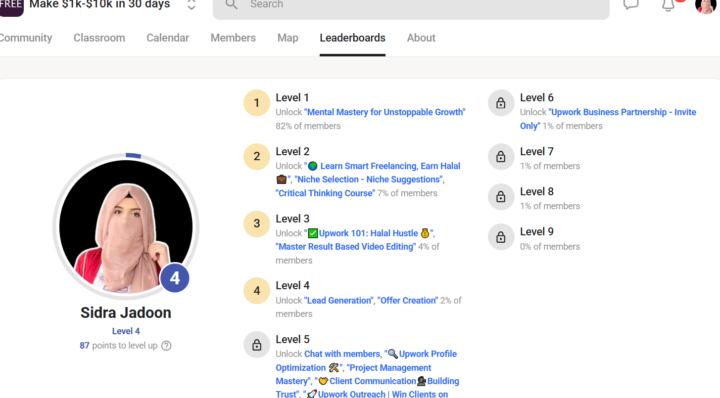Open "Niche Selection - Niche Suggestions" link

pyautogui.click(x=369, y=179)
